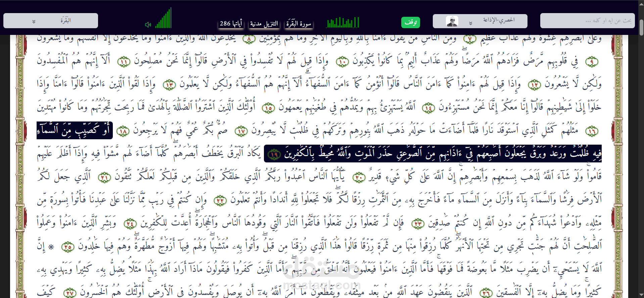The image size is (644, 298).
Task: Click the verse 27 end marker
Action: click(70, 293)
